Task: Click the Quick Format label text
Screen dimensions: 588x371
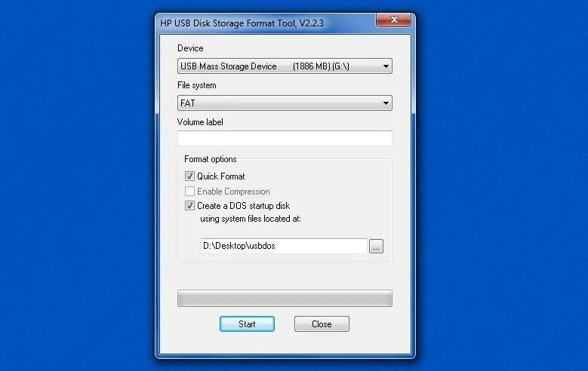Action: click(221, 176)
